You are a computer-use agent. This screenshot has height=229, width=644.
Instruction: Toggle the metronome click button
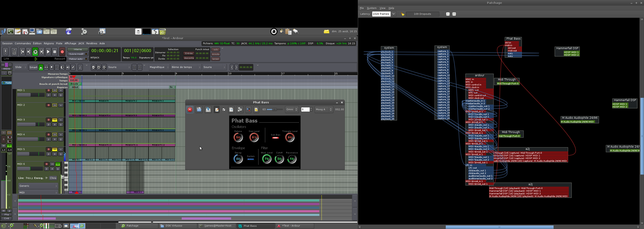(14, 52)
